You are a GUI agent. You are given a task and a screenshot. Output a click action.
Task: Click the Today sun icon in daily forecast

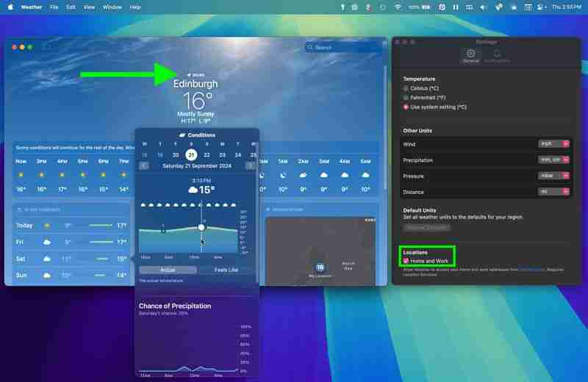pos(47,226)
